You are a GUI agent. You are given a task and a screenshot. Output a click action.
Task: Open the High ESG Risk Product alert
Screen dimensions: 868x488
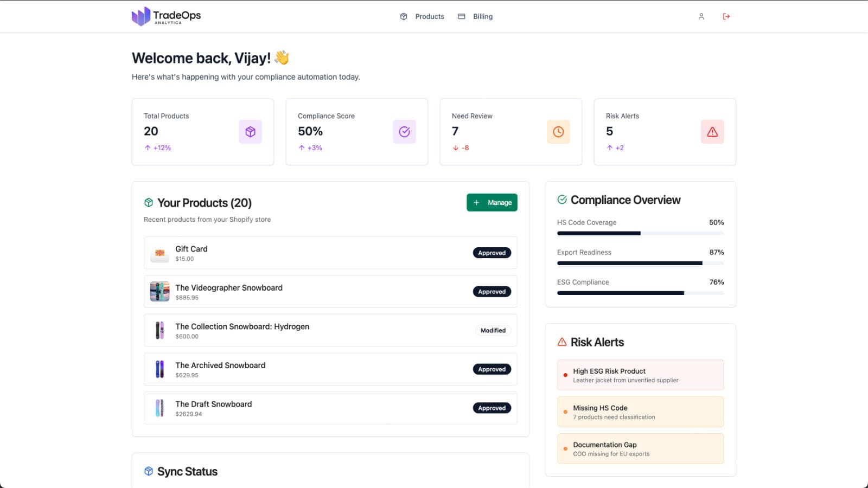641,375
